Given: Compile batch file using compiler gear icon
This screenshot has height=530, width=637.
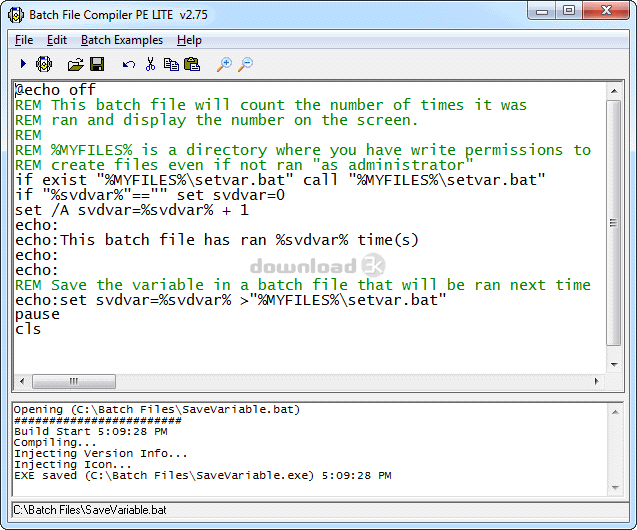Looking at the screenshot, I should pos(44,64).
